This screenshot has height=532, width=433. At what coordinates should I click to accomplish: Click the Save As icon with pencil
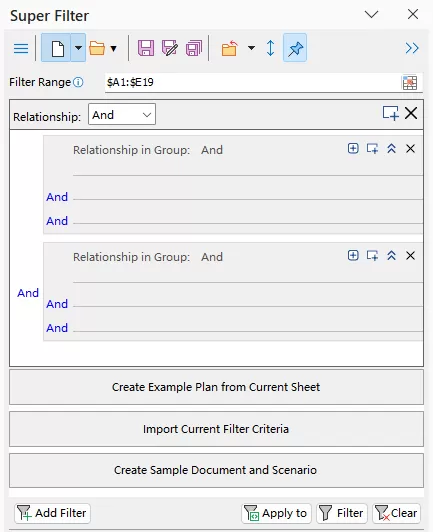point(169,48)
